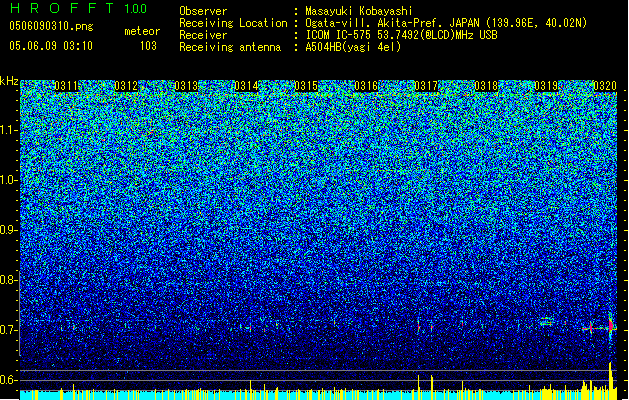Click the 0312 time marker
629x400 pixels.
pyautogui.click(x=126, y=86)
